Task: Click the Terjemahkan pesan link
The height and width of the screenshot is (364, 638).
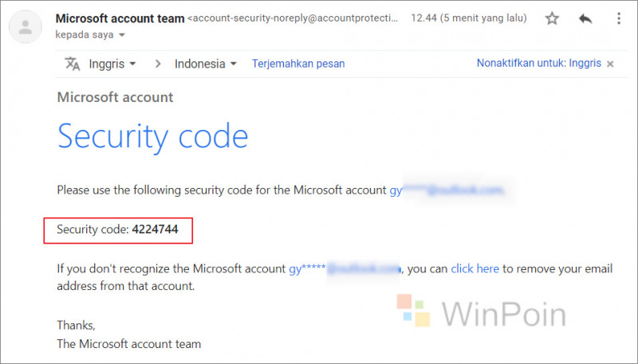Action: (298, 64)
